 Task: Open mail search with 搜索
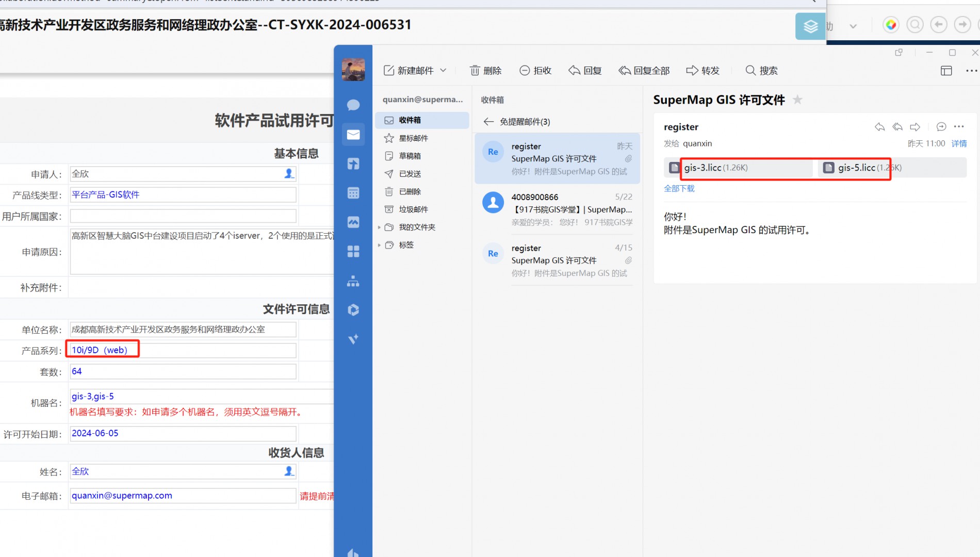click(x=762, y=71)
